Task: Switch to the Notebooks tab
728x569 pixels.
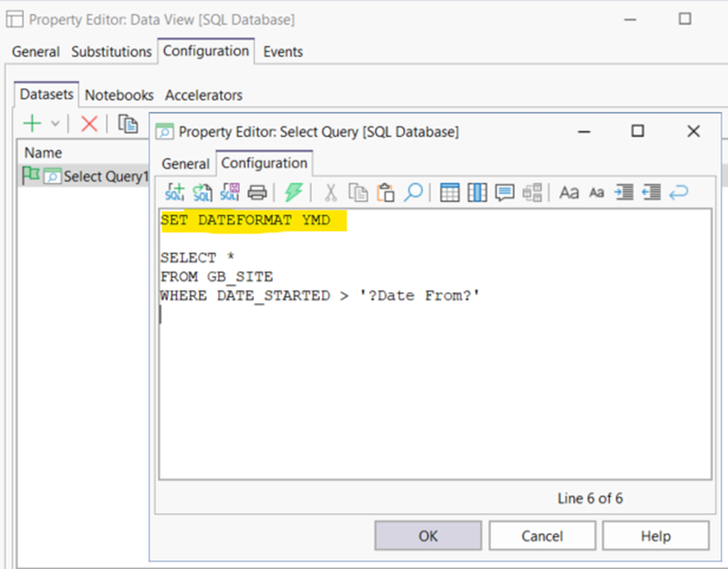Action: [x=119, y=95]
